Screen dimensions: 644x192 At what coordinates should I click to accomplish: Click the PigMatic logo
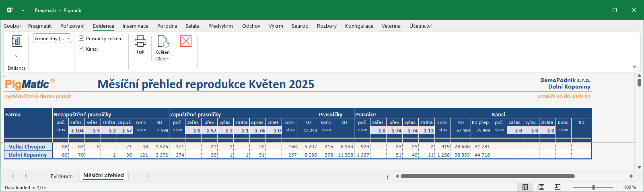coord(30,84)
